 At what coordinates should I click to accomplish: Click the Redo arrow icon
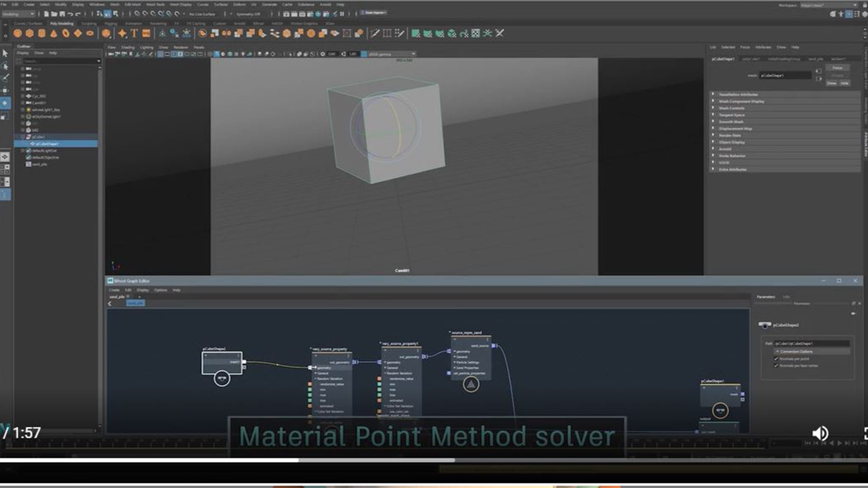[x=78, y=14]
